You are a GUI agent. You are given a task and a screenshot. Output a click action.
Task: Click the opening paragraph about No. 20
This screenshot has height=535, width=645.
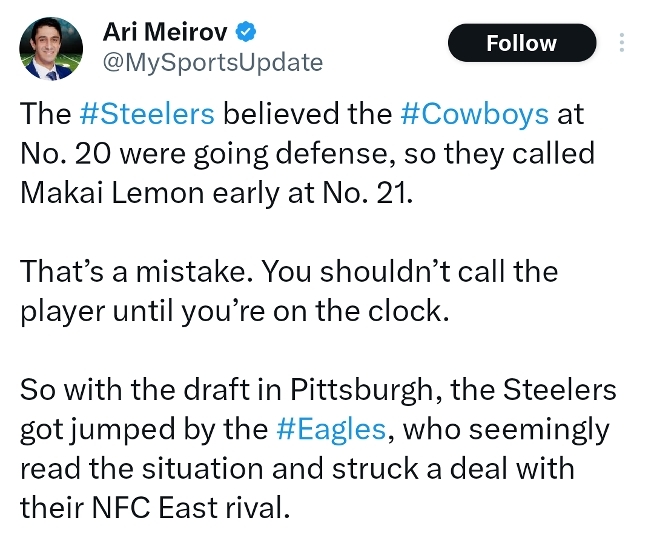pyautogui.click(x=308, y=153)
